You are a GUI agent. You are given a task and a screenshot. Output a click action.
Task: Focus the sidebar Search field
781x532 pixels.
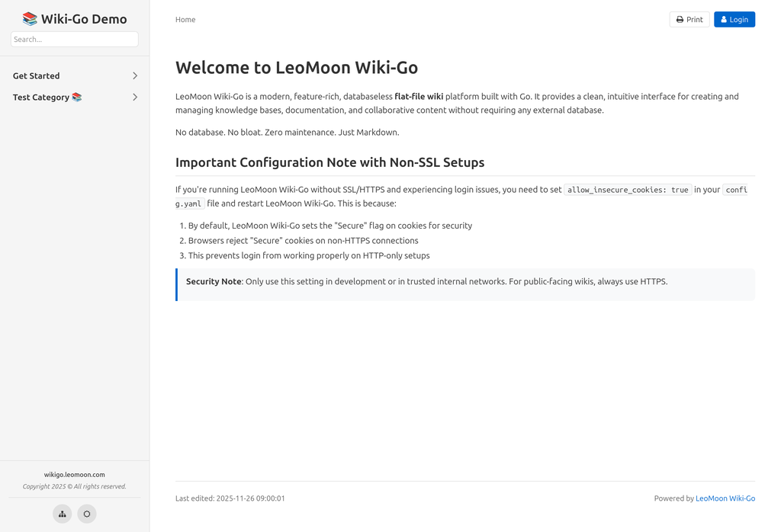(74, 39)
